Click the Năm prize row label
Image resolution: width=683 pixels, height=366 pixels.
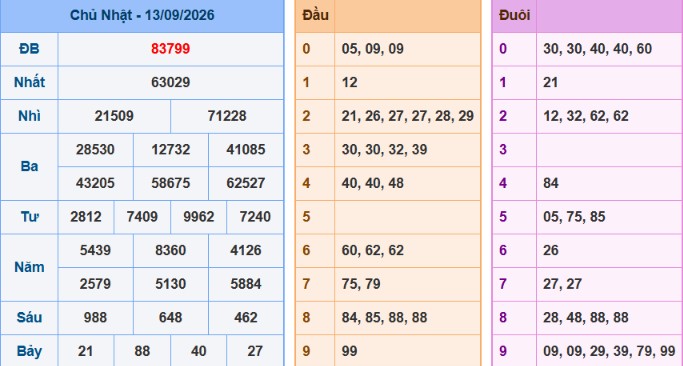coord(29,267)
